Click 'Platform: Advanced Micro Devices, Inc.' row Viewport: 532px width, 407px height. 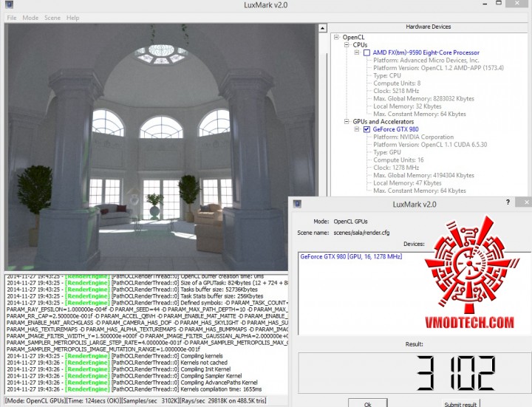click(426, 61)
